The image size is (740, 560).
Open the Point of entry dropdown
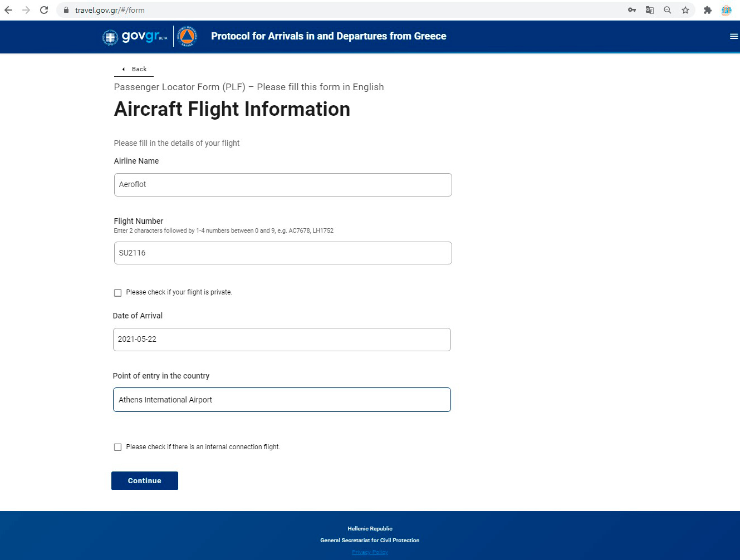coord(282,400)
